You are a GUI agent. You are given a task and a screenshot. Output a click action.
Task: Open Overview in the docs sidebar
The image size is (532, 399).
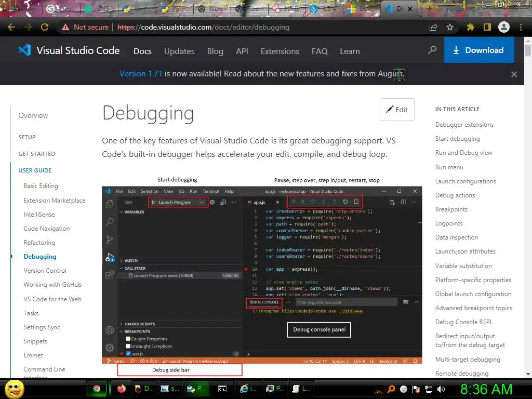33,115
